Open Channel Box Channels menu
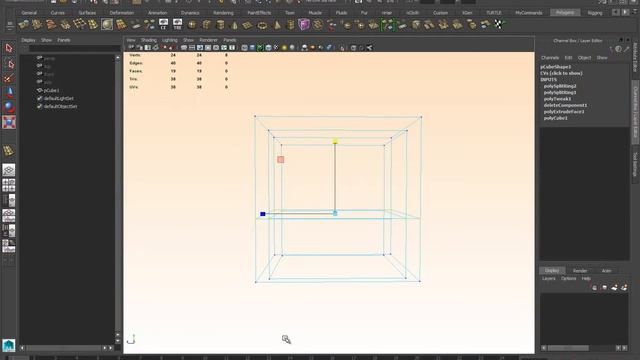640x360 pixels. click(550, 58)
